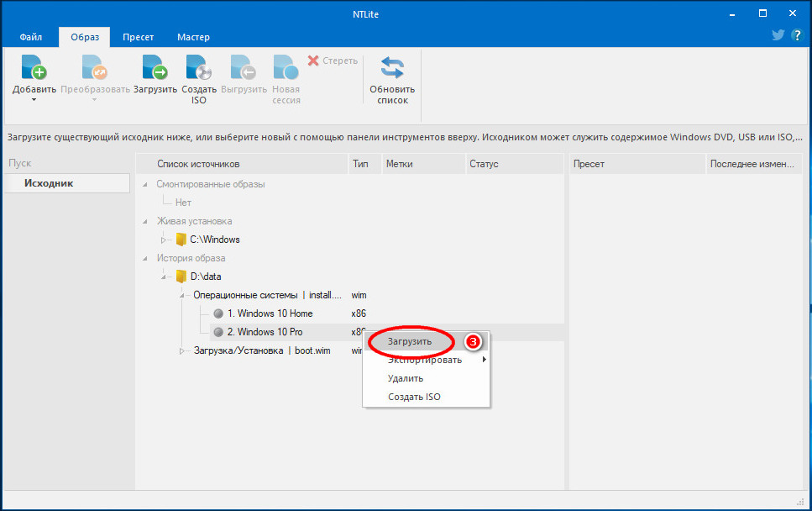Click the wim type of install.wim
This screenshot has width=812, height=511.
coord(359,295)
